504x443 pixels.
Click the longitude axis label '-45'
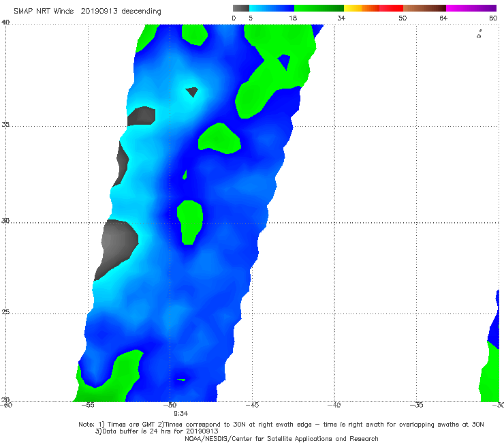point(252,405)
